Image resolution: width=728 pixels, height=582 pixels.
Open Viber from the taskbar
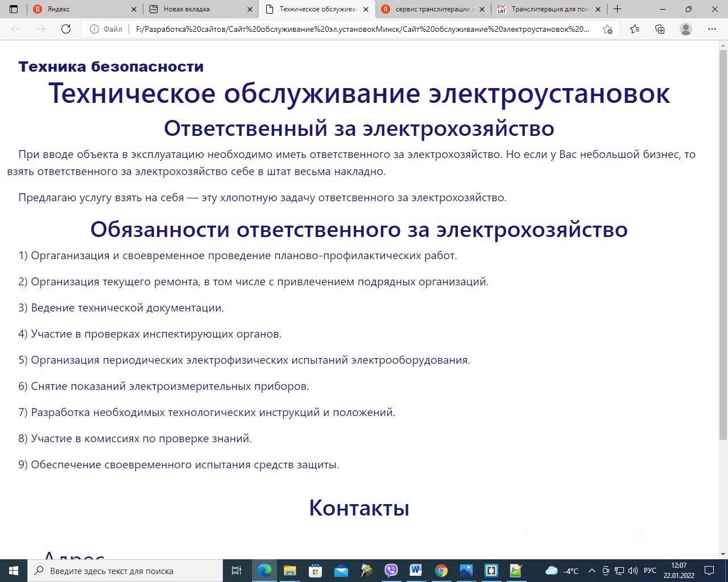[x=391, y=571]
